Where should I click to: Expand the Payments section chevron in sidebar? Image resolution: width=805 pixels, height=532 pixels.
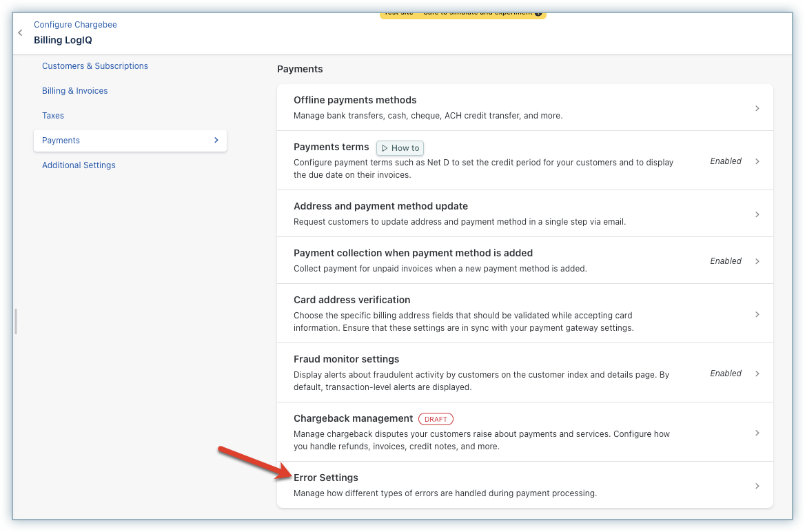point(216,140)
